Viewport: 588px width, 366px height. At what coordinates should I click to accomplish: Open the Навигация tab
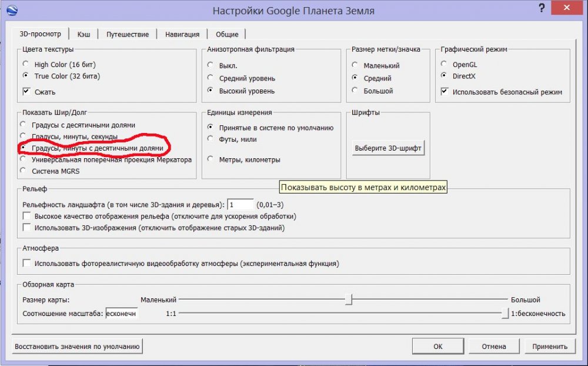click(182, 34)
